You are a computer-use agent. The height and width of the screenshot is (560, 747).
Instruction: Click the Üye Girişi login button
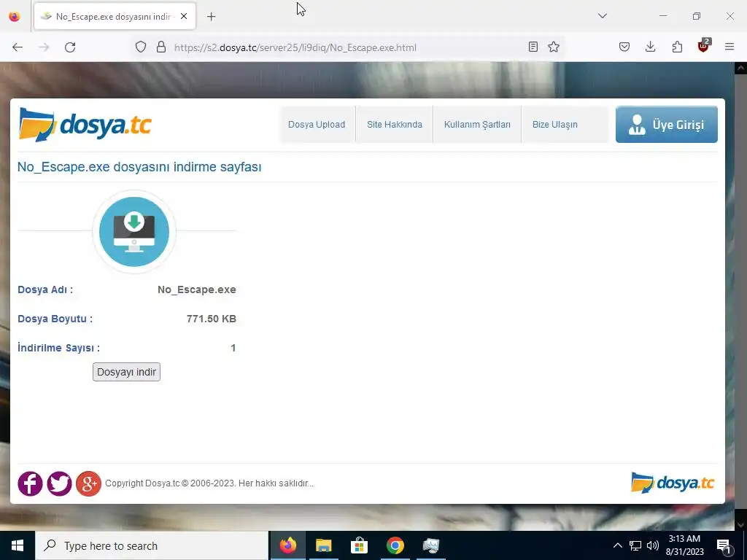pyautogui.click(x=667, y=124)
